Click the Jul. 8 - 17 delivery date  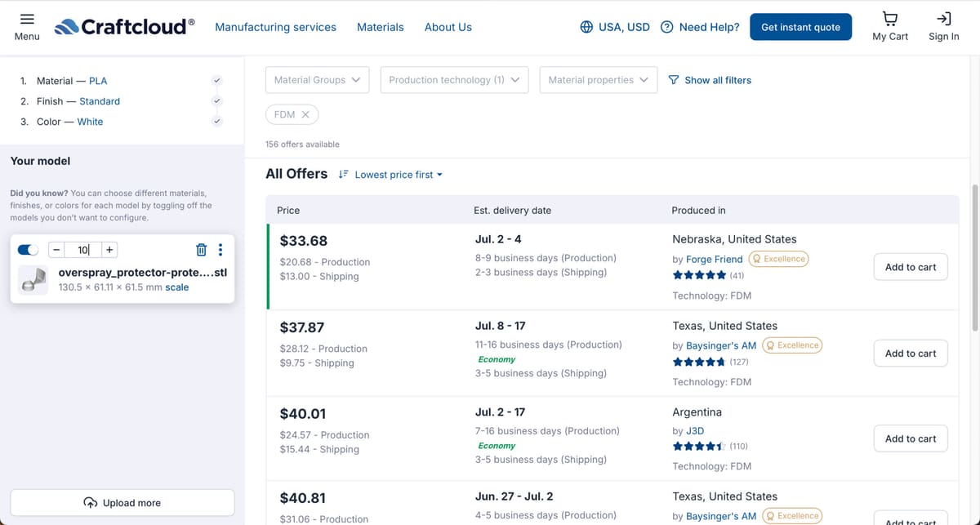click(x=501, y=326)
